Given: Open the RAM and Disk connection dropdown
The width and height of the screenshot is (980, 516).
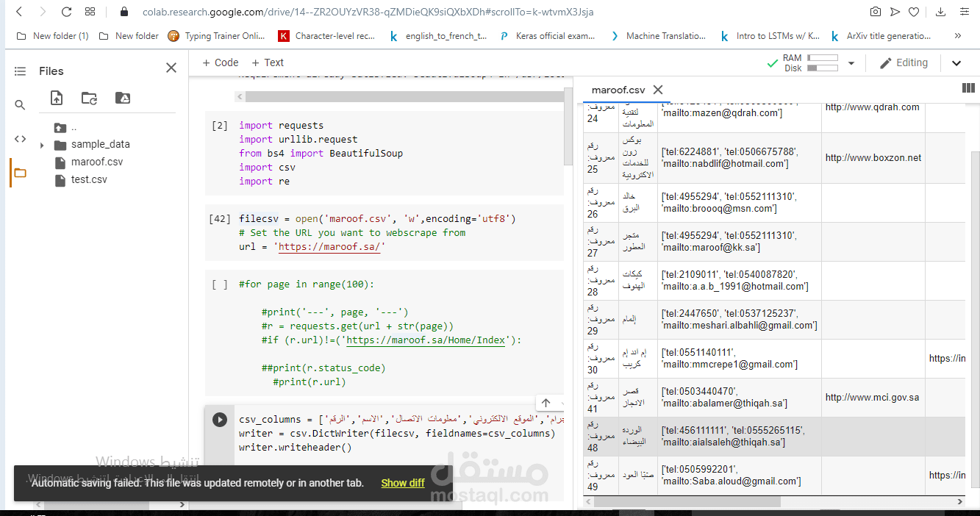Looking at the screenshot, I should tap(851, 63).
